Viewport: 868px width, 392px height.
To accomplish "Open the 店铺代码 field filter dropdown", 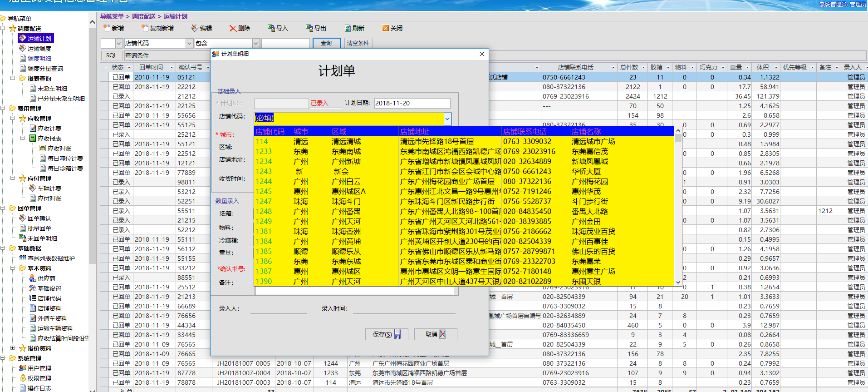I will click(x=189, y=43).
